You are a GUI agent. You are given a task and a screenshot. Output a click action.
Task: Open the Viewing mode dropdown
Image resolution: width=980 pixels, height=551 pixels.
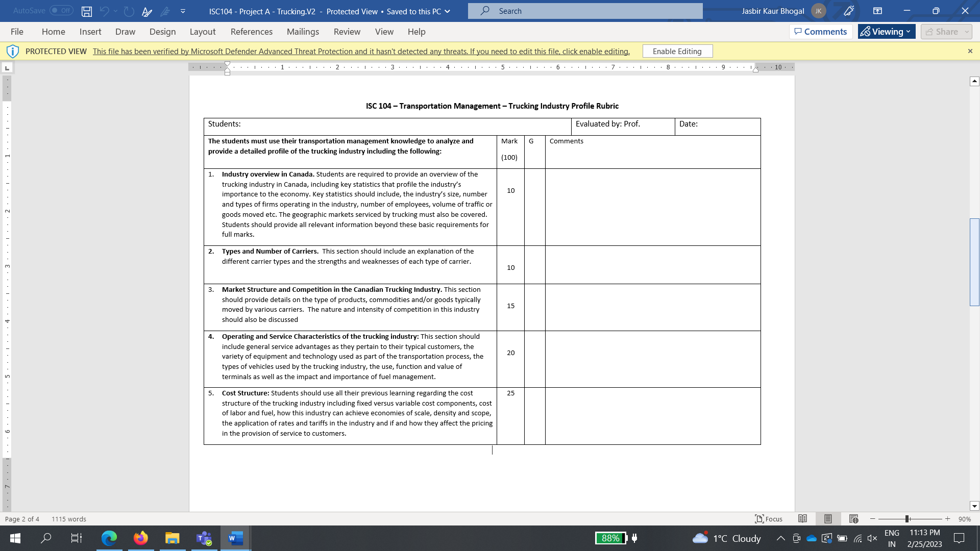tap(887, 32)
